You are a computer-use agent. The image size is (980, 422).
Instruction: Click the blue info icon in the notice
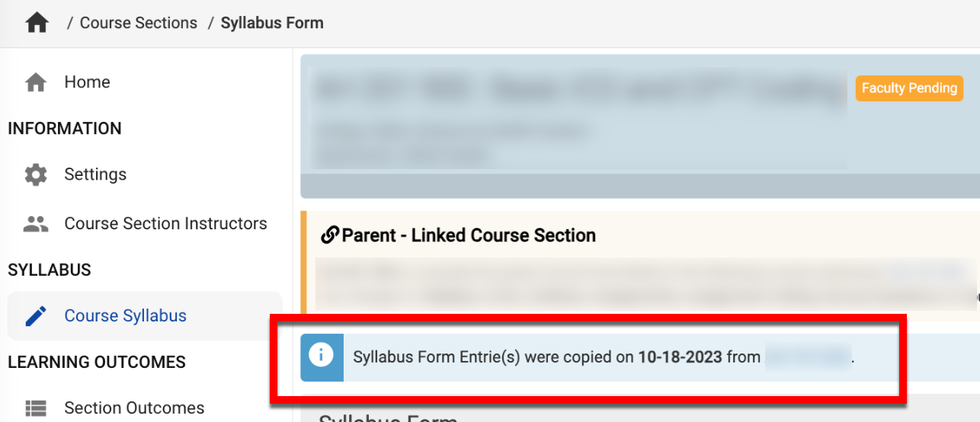tap(322, 356)
